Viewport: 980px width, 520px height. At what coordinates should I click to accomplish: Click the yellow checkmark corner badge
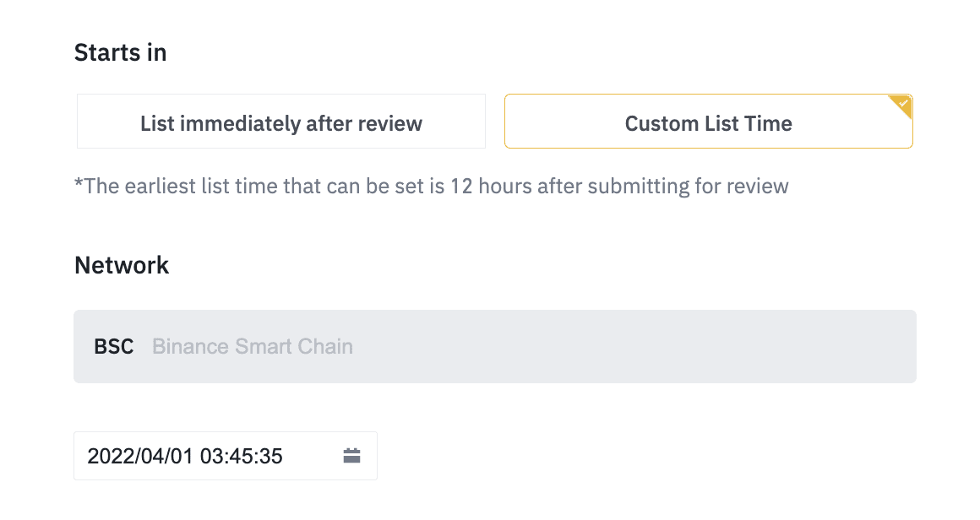(x=902, y=105)
